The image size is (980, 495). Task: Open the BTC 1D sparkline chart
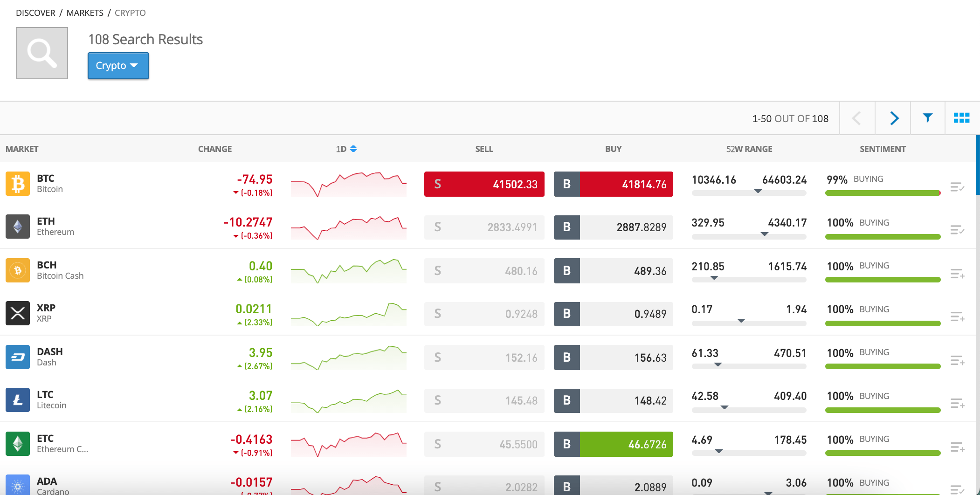point(349,184)
